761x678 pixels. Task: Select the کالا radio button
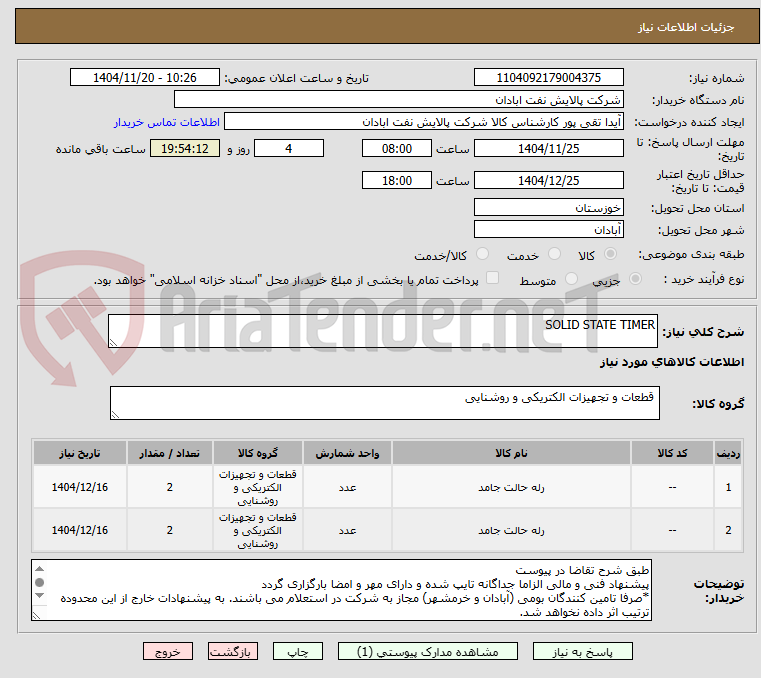click(611, 254)
